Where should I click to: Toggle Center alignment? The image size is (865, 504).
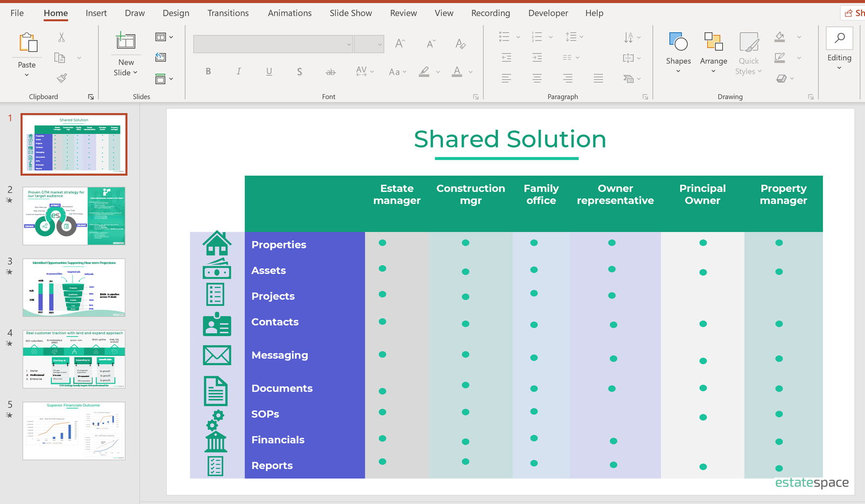(537, 78)
